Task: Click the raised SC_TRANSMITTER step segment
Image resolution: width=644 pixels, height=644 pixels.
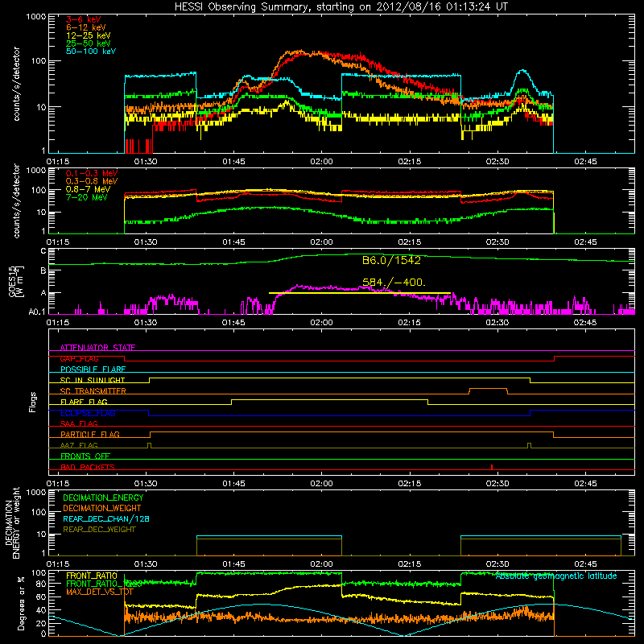Action: [x=489, y=389]
